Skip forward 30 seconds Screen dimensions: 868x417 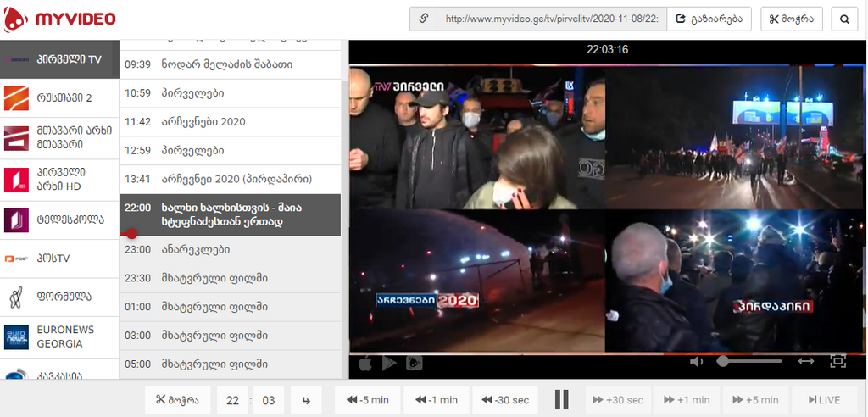pyautogui.click(x=618, y=400)
